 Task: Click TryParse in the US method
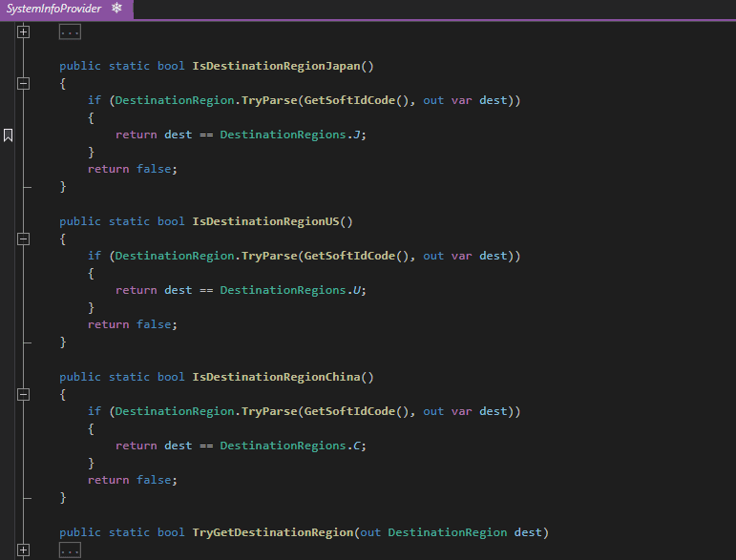click(x=269, y=256)
